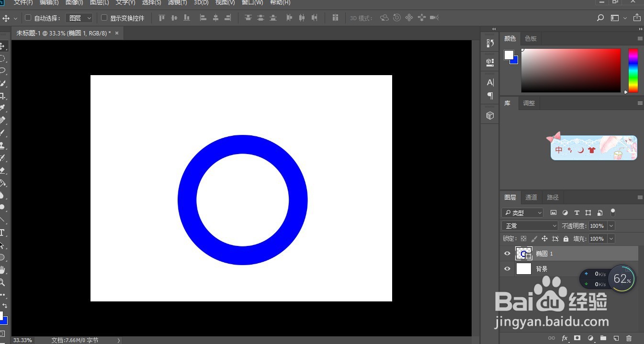Open the 类型 layer filter dropdown
The image size is (644, 344).
(x=522, y=213)
